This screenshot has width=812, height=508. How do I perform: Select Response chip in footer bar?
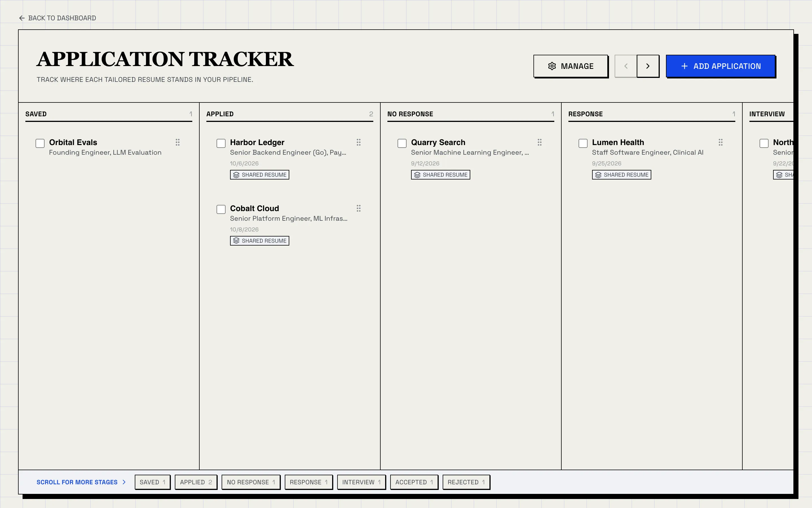point(308,482)
